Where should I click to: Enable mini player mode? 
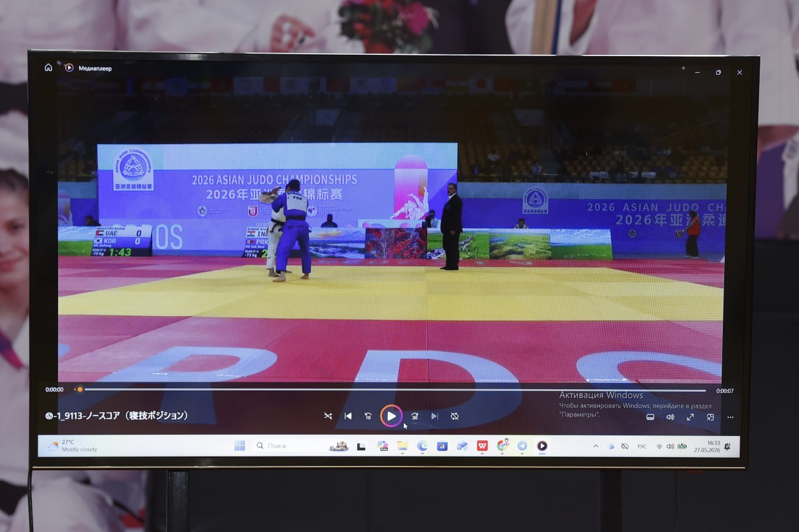pos(710,417)
